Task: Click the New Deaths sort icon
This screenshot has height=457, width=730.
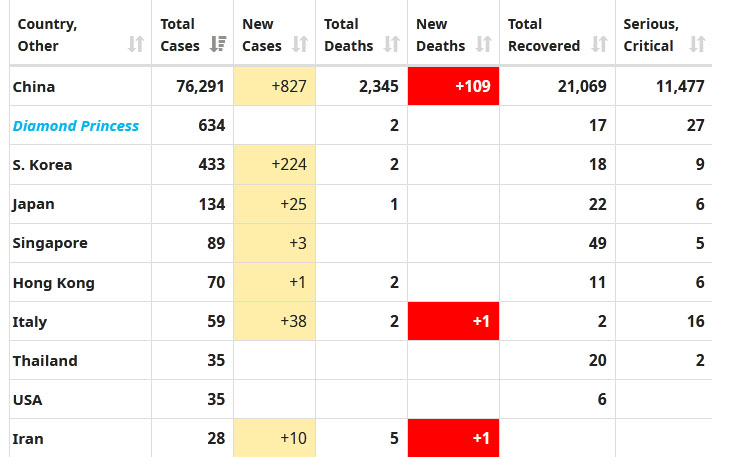Action: (x=483, y=45)
